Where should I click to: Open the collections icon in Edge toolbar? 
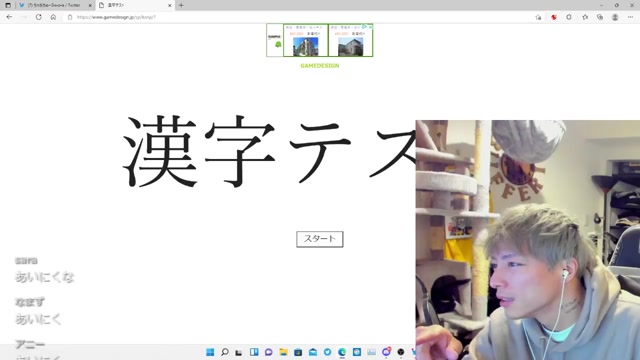600,17
